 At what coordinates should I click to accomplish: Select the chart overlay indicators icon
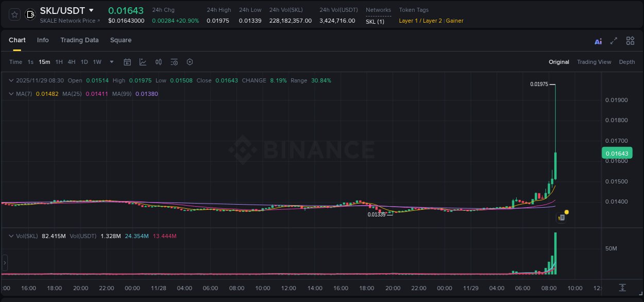coord(143,62)
